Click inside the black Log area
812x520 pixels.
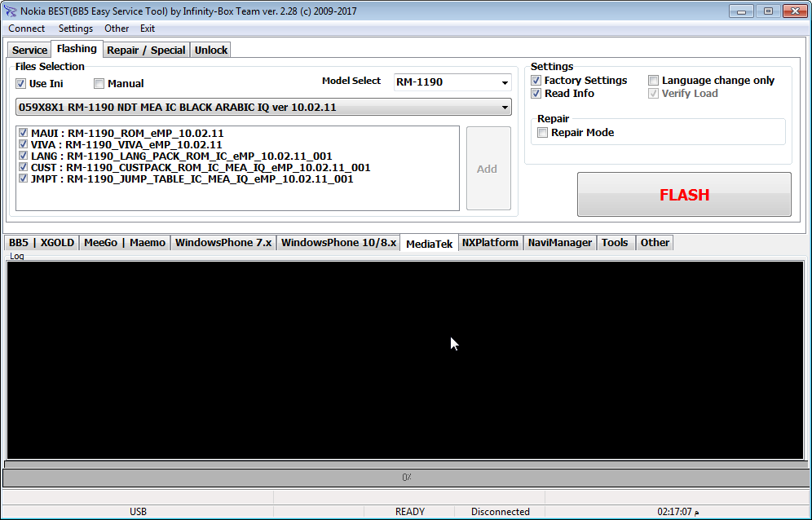pyautogui.click(x=405, y=360)
